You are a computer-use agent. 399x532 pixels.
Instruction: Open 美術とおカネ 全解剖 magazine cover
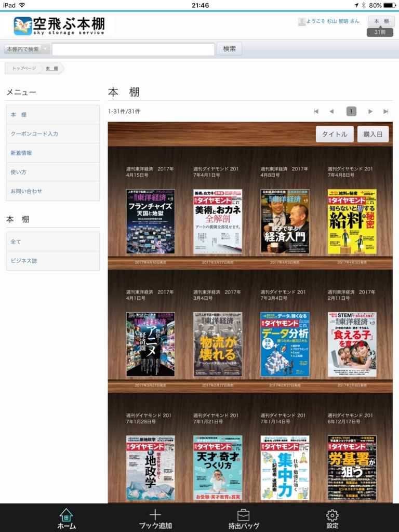218,221
